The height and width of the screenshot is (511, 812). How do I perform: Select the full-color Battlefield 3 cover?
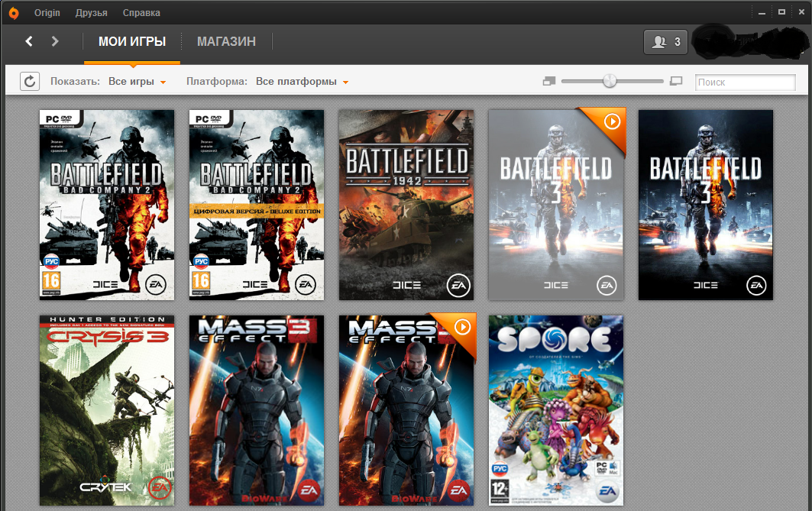(705, 205)
